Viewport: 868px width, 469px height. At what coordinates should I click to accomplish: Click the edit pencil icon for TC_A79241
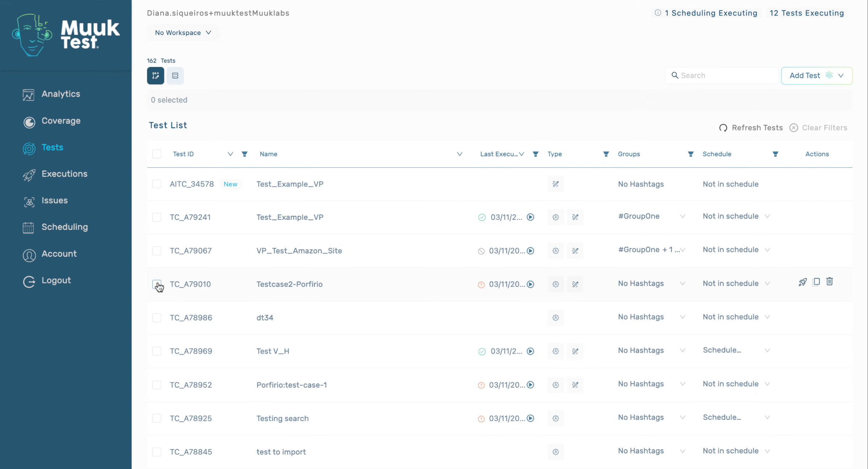pyautogui.click(x=575, y=217)
